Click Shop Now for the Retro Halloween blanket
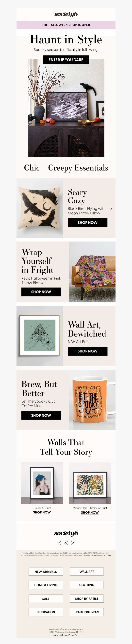This screenshot has height=644, width=132. (41, 292)
